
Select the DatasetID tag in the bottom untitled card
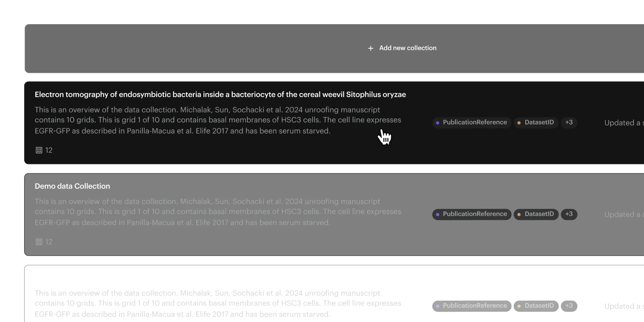(536, 306)
